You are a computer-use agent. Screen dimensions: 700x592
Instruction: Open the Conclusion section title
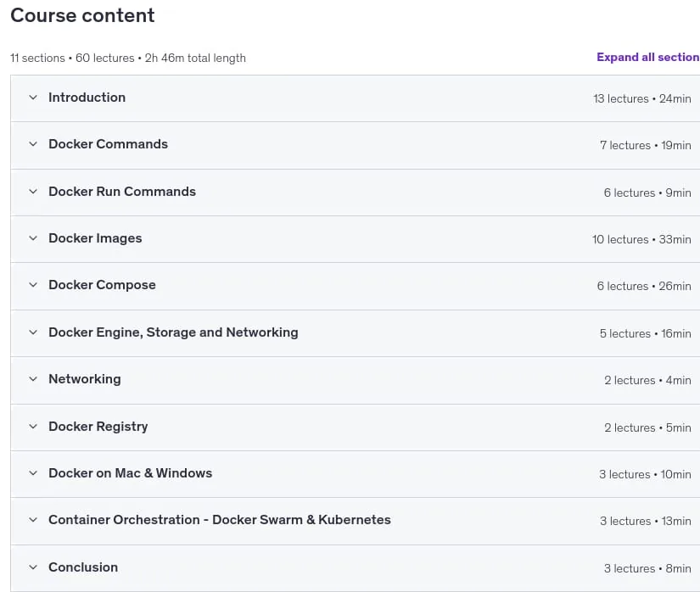[83, 567]
